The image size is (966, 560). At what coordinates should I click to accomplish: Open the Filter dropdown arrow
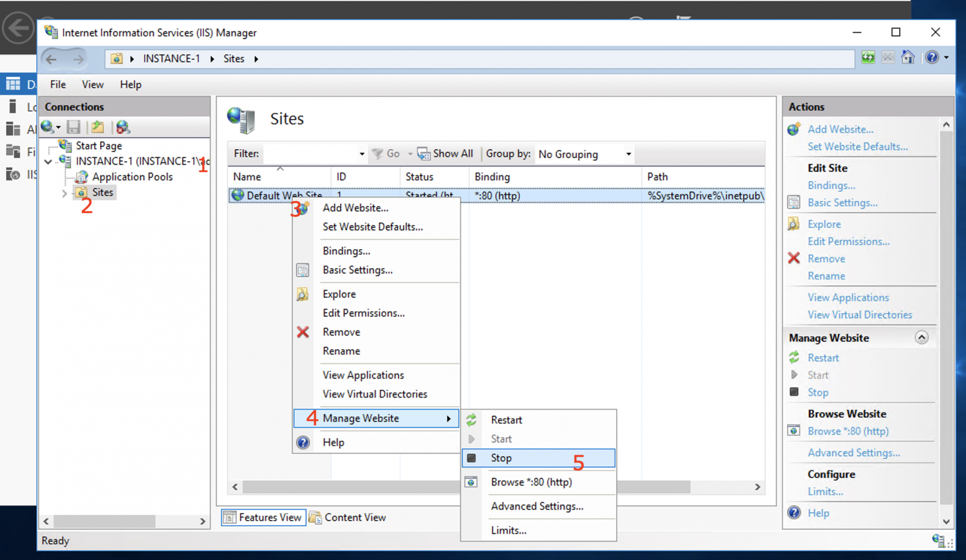point(362,154)
